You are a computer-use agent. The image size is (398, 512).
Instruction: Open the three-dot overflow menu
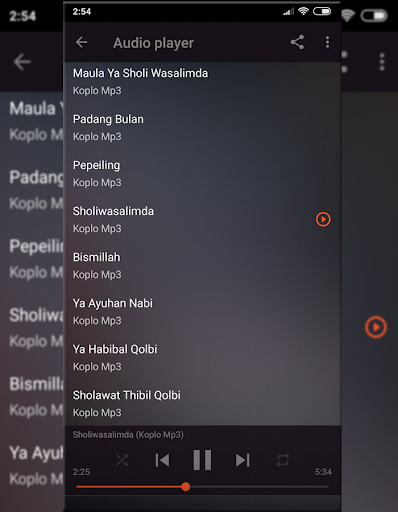point(327,42)
